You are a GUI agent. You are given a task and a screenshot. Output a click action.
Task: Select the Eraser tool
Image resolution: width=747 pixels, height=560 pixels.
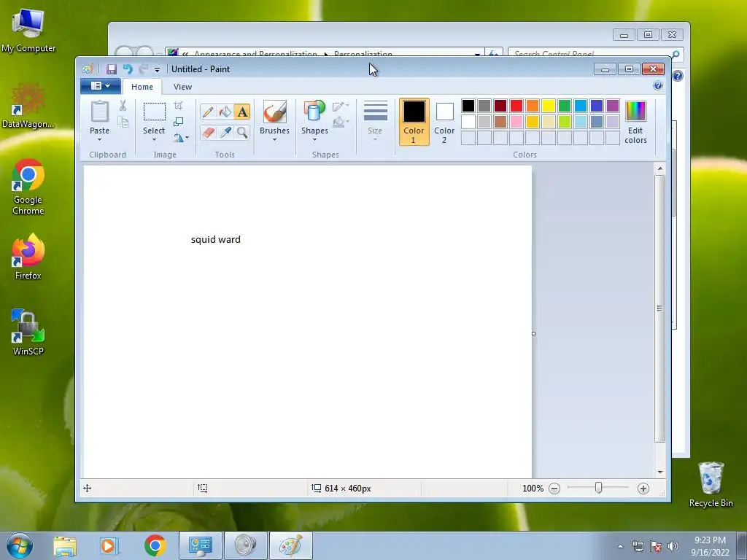tap(208, 132)
